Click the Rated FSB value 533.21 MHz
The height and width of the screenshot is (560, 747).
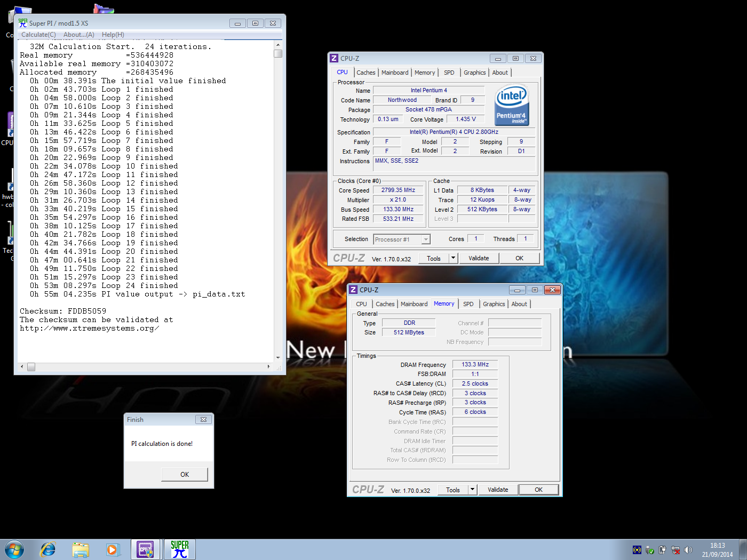pos(398,219)
